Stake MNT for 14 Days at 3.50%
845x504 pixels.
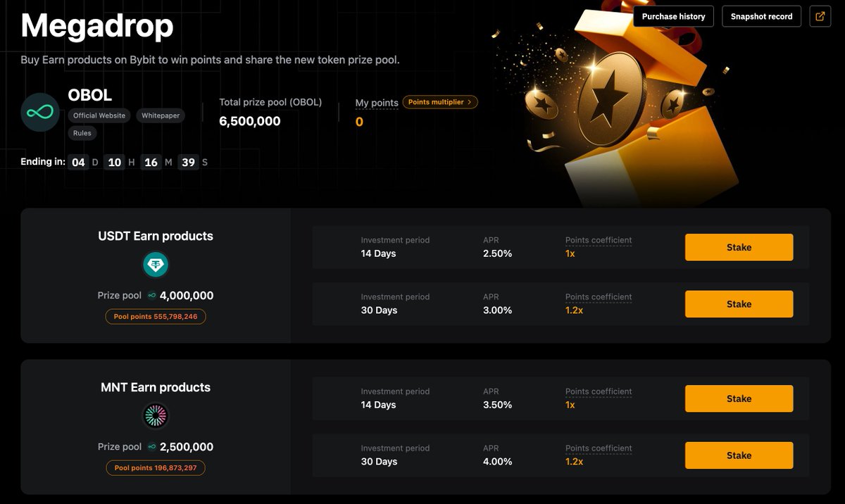pyautogui.click(x=739, y=398)
